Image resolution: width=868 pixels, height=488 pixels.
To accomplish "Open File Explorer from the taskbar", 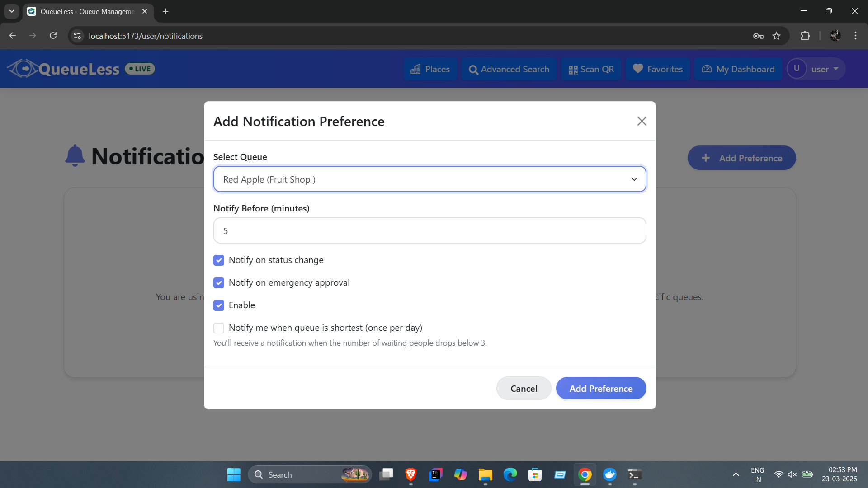I will 486,474.
